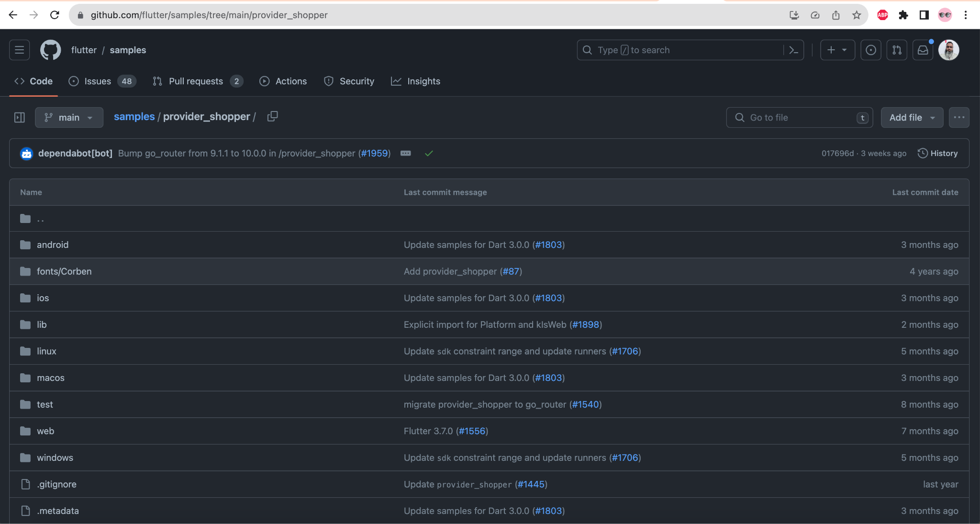Open the Issues inbox icon in header
Image resolution: width=980 pixels, height=524 pixels.
tap(871, 50)
